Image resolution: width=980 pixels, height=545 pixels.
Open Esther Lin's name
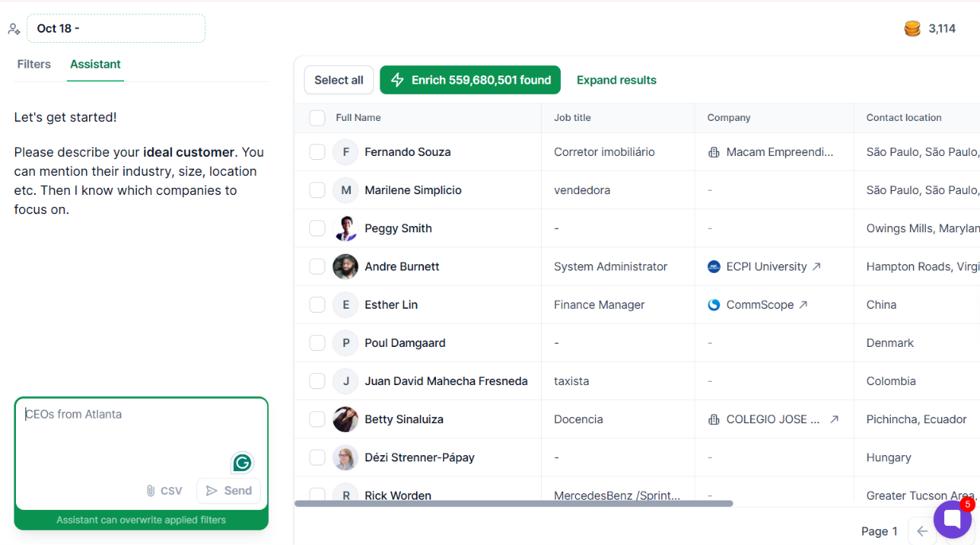(391, 305)
